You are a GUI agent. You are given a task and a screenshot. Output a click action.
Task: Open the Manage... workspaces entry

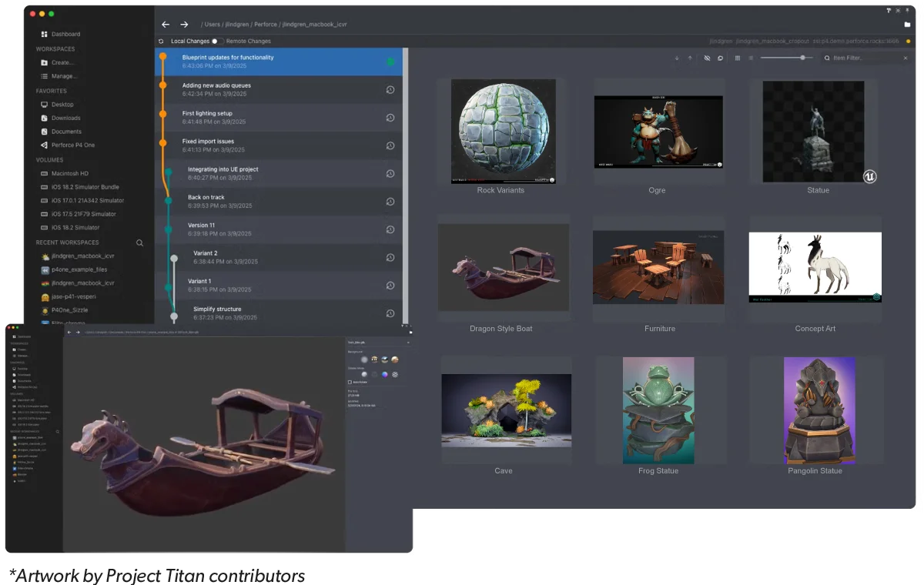pos(63,76)
